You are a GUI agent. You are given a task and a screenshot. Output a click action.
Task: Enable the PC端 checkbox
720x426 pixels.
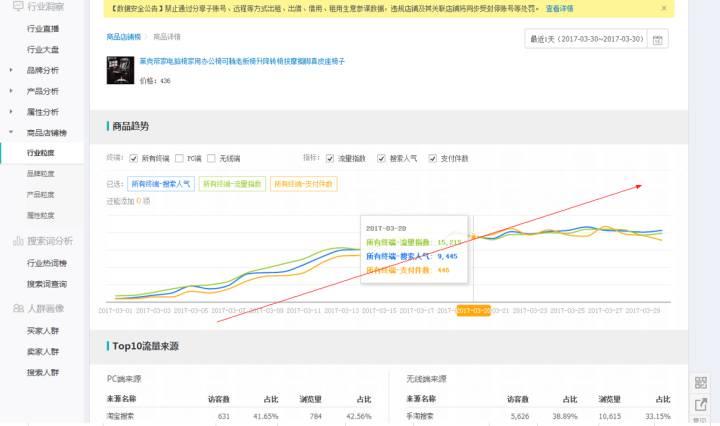point(179,158)
